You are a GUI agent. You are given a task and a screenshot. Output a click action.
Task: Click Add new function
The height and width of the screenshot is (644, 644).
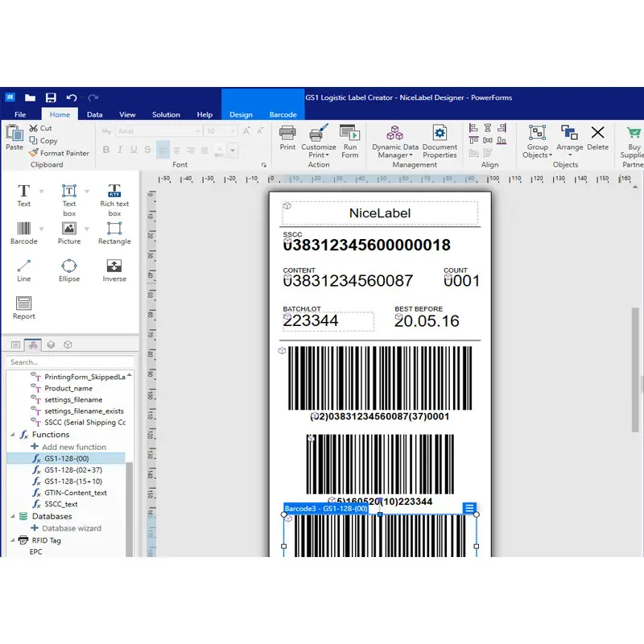coord(73,447)
